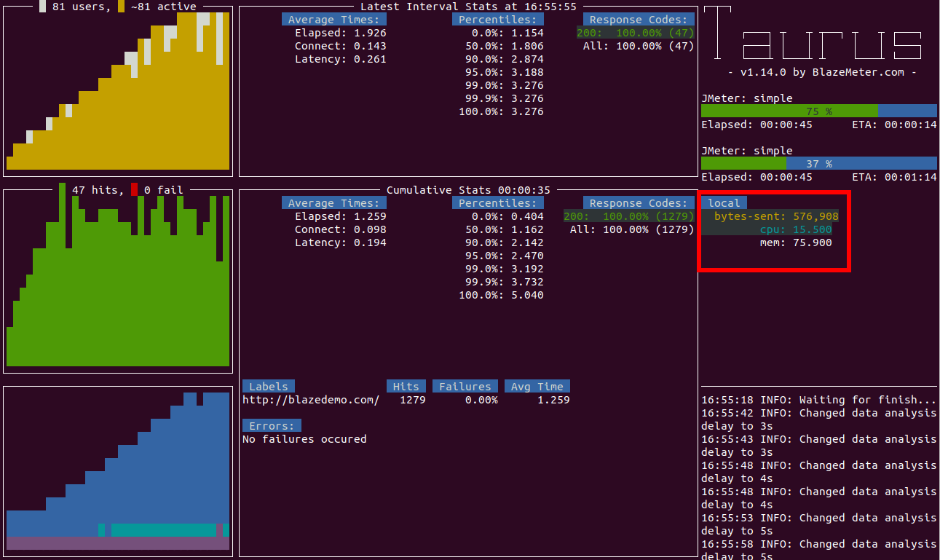This screenshot has width=940, height=560.
Task: Click the Hits column header
Action: pos(406,387)
